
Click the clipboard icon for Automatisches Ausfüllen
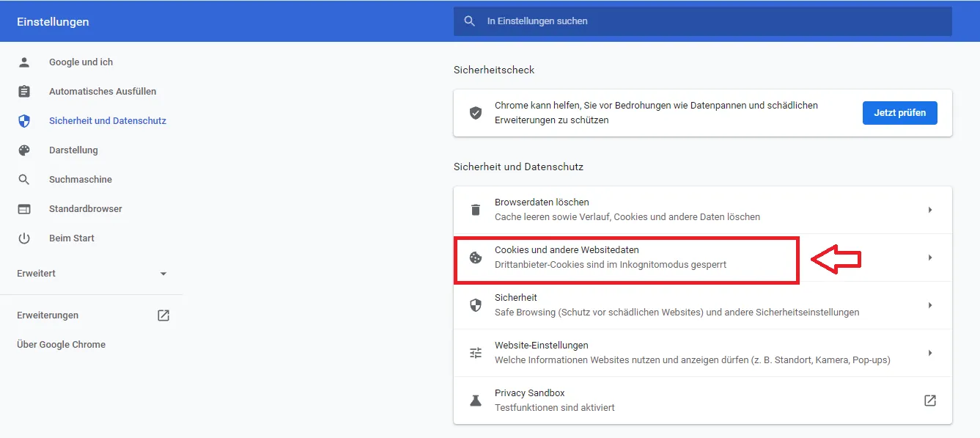click(x=24, y=92)
